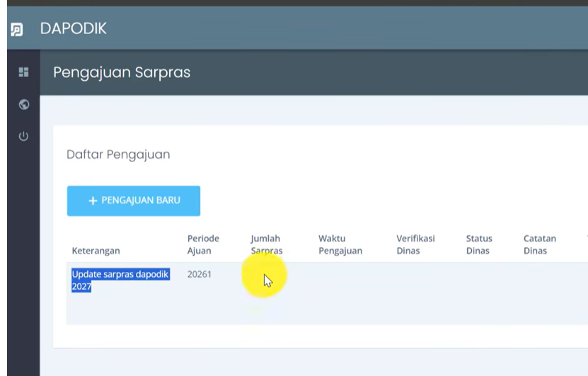The height and width of the screenshot is (376, 588).
Task: Click the Keterangan column header
Action: pos(96,251)
